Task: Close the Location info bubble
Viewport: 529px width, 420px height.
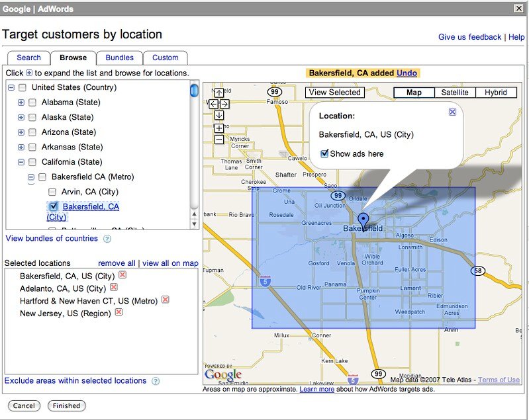Action: point(452,112)
